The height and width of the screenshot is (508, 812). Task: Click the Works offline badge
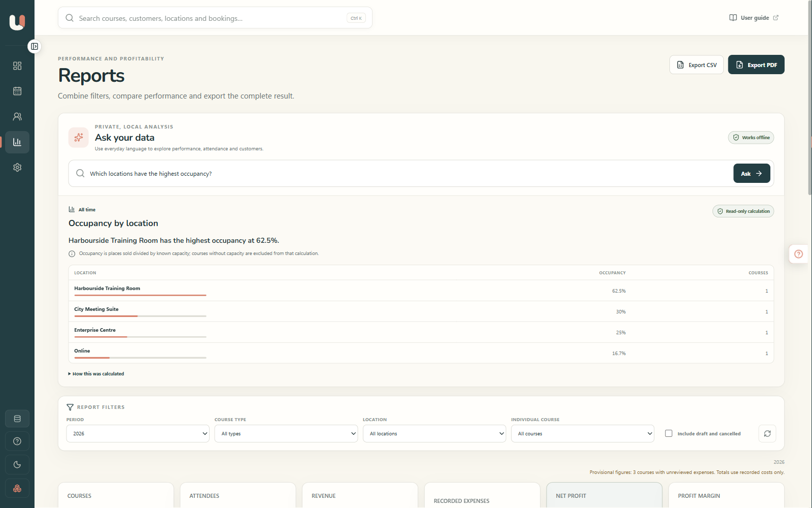(751, 138)
